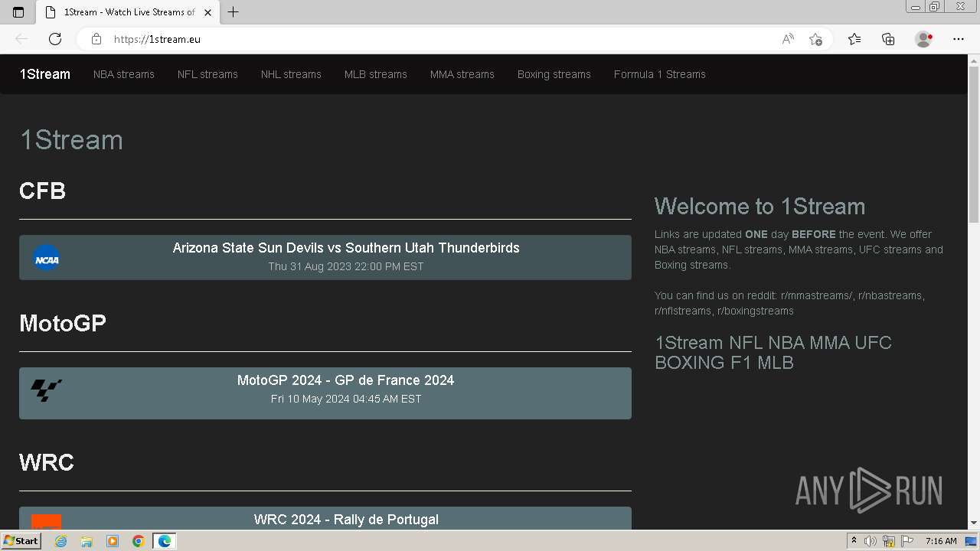This screenshot has width=980, height=551.
Task: Click the MotoGP logo icon
Action: click(46, 390)
